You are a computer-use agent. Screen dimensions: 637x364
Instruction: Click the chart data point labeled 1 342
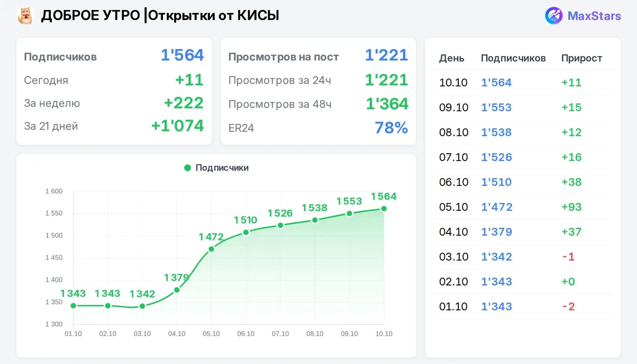[142, 306]
